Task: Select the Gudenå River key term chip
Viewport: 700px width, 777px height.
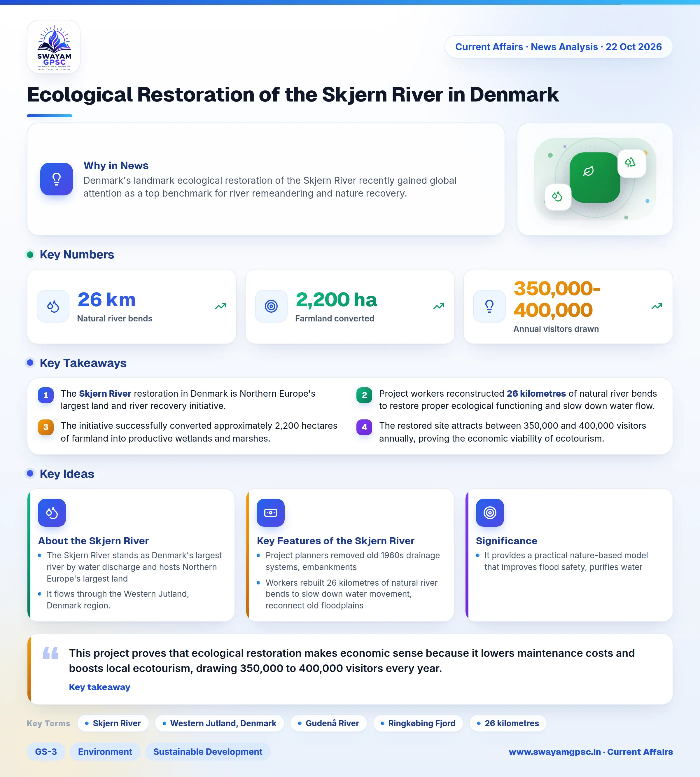Action: 328,723
